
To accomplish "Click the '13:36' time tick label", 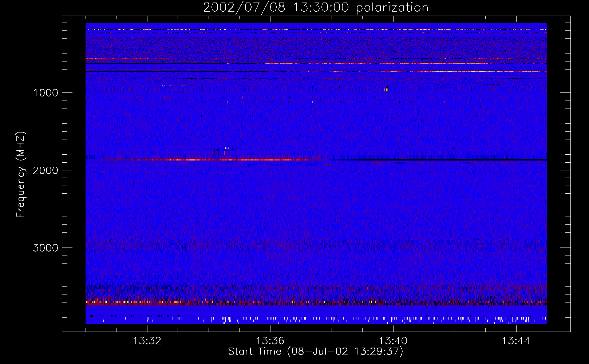I will pyautogui.click(x=270, y=341).
